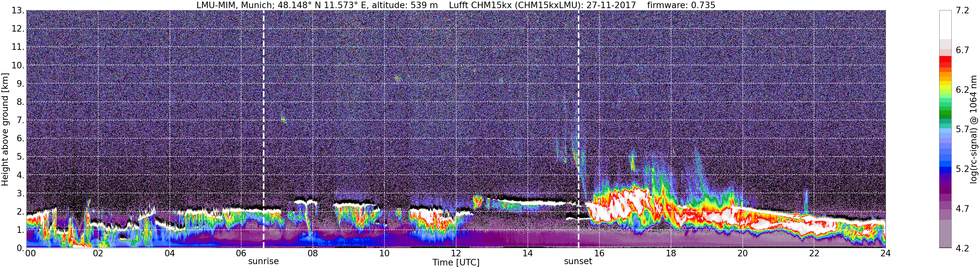Click the '10.' height tick label

coord(18,65)
